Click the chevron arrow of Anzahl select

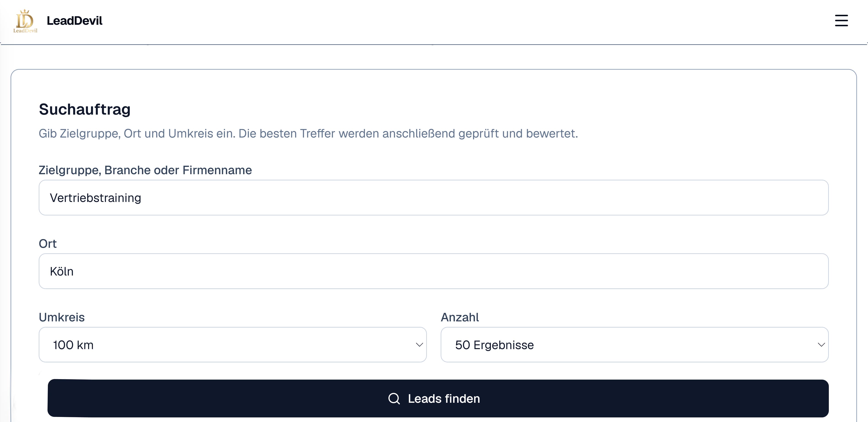821,345
